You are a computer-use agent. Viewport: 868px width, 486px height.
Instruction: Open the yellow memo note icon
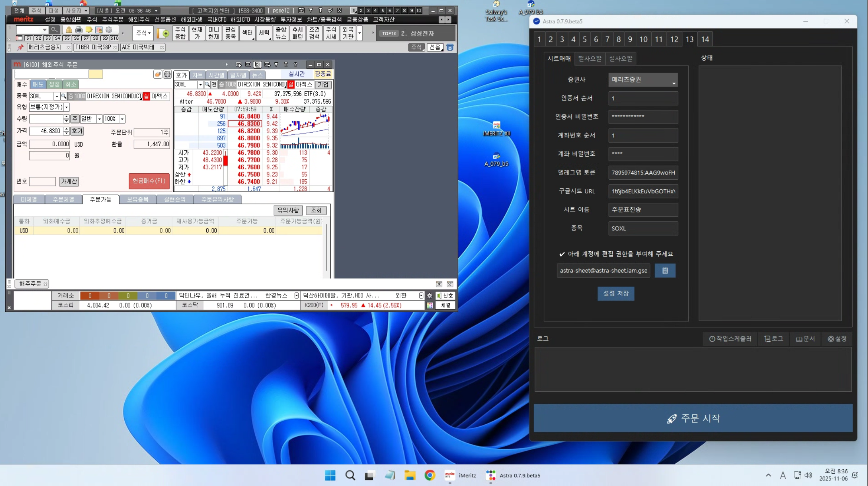[89, 30]
